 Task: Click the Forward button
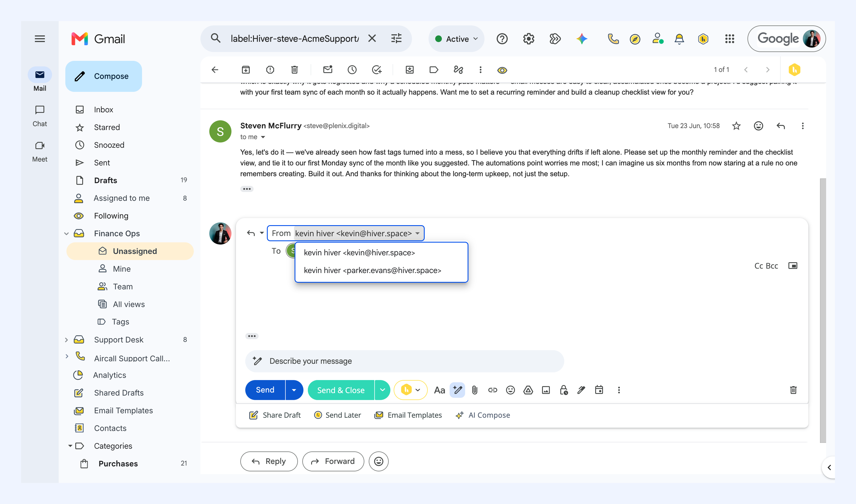[333, 461]
